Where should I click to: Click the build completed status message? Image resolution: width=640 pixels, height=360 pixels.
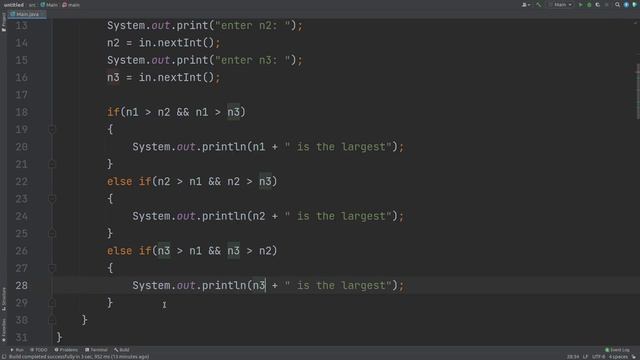coord(79,357)
